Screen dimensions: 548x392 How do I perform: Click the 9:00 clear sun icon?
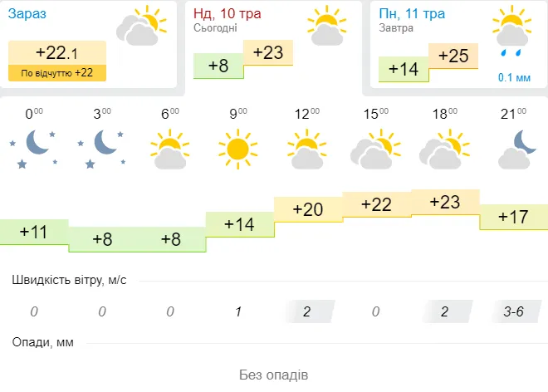click(x=237, y=149)
